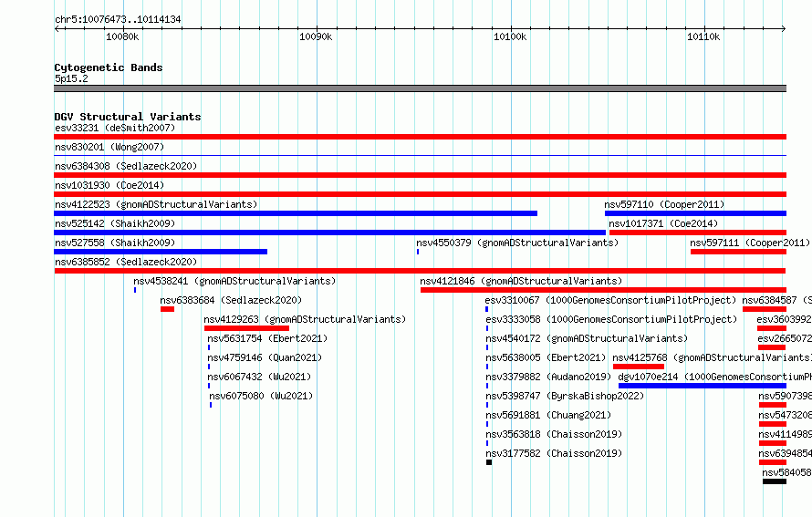Select nsv597111 (Cooper2011) label
This screenshot has height=517, width=812.
750,243
